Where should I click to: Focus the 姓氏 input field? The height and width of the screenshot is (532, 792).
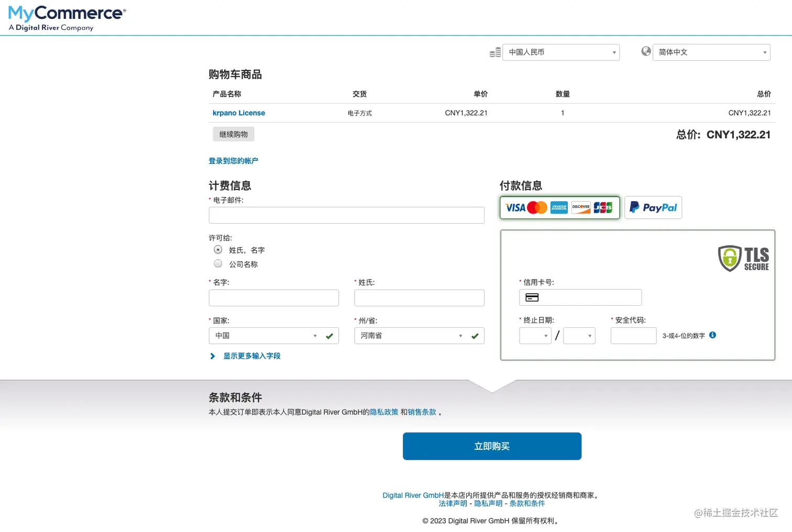[x=419, y=298]
